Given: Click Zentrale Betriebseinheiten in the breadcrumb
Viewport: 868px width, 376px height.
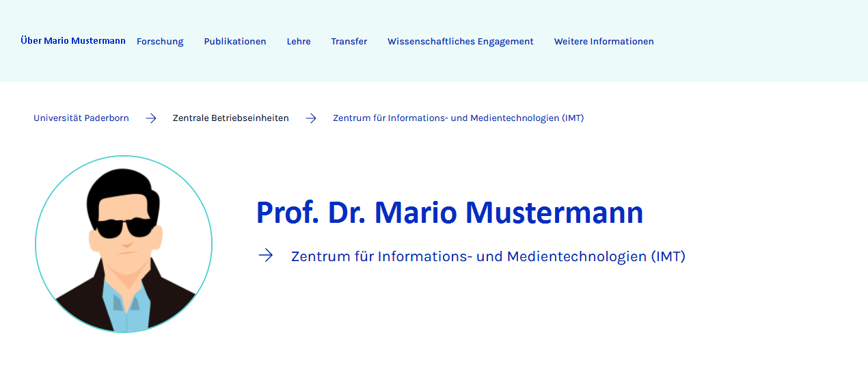Looking at the screenshot, I should pyautogui.click(x=230, y=118).
